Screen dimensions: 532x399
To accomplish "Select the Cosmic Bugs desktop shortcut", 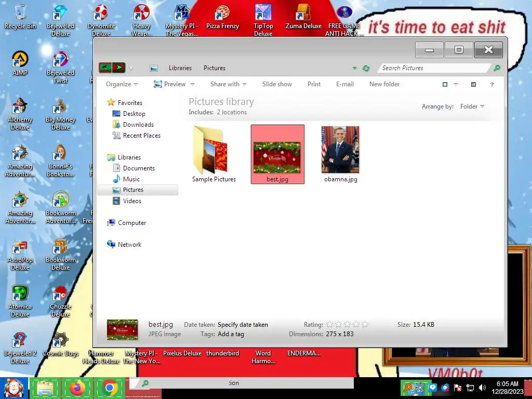I will (x=60, y=344).
